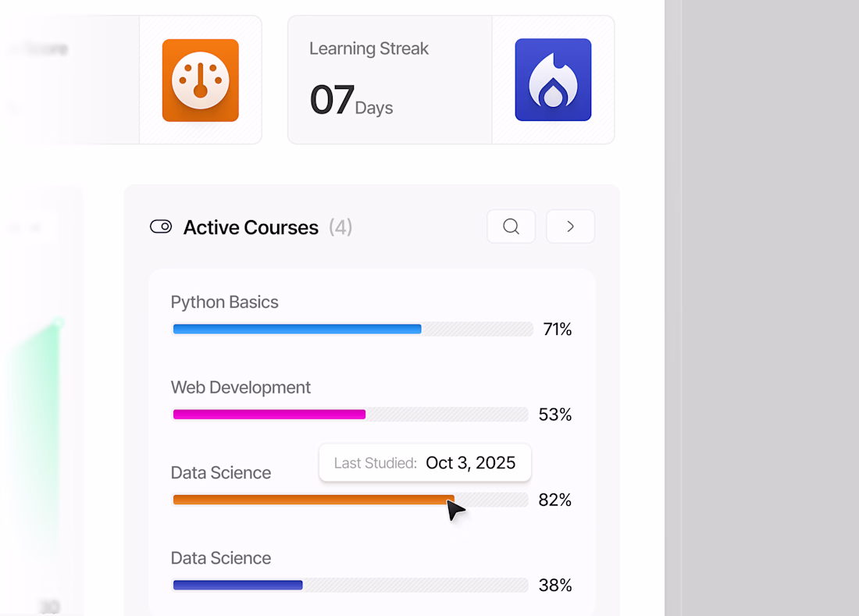Click the orange speedometer gauge icon
The image size is (859, 616).
(200, 80)
